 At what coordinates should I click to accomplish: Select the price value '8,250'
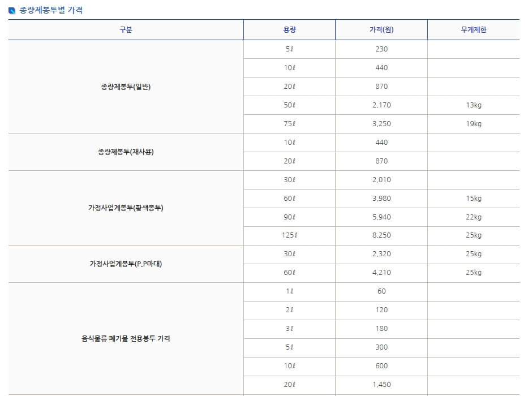[x=381, y=235]
